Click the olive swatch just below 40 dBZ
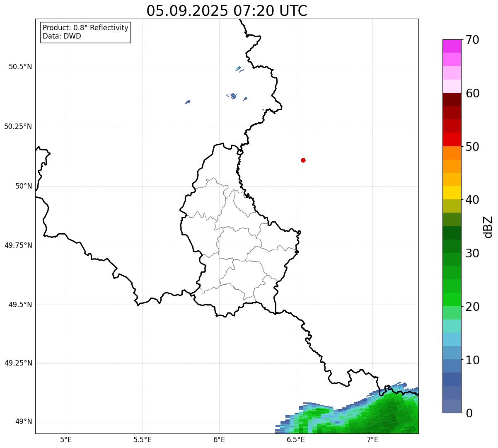Image resolution: width=498 pixels, height=448 pixels. click(452, 206)
